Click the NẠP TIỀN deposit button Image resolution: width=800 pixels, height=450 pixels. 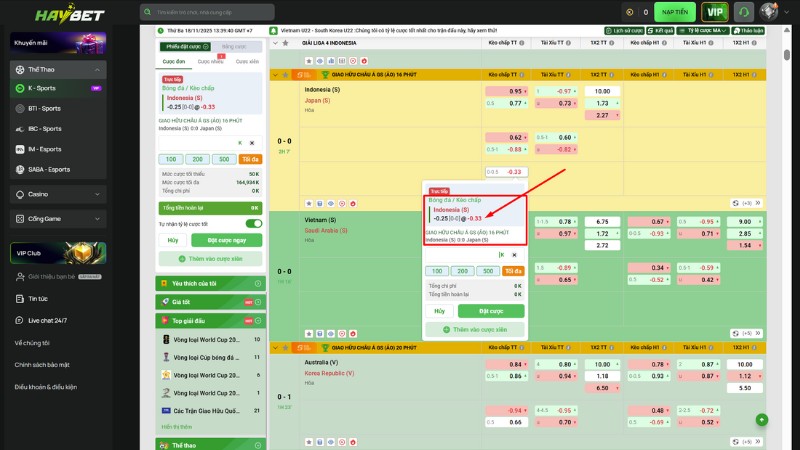click(675, 12)
